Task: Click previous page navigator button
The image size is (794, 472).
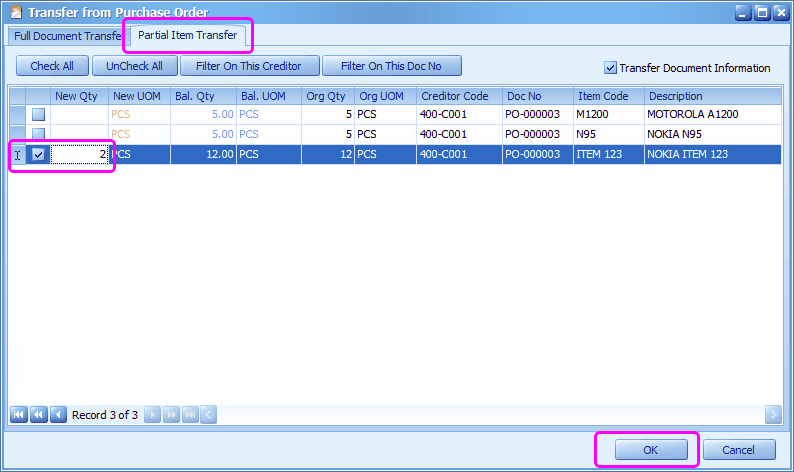Action: (38, 414)
